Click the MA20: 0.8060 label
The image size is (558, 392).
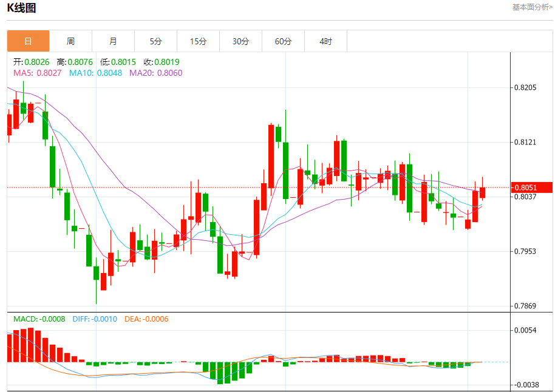(x=156, y=73)
